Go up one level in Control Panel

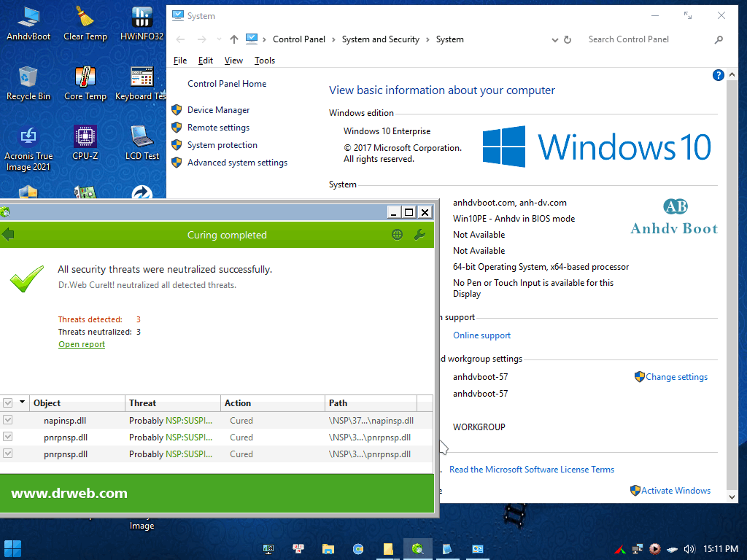(234, 39)
